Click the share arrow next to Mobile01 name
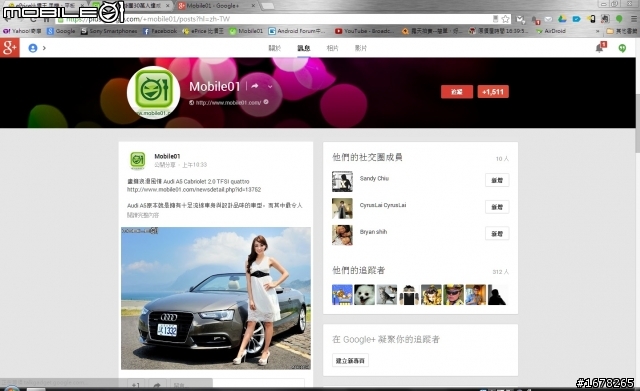This screenshot has height=391, width=640. pos(255,86)
